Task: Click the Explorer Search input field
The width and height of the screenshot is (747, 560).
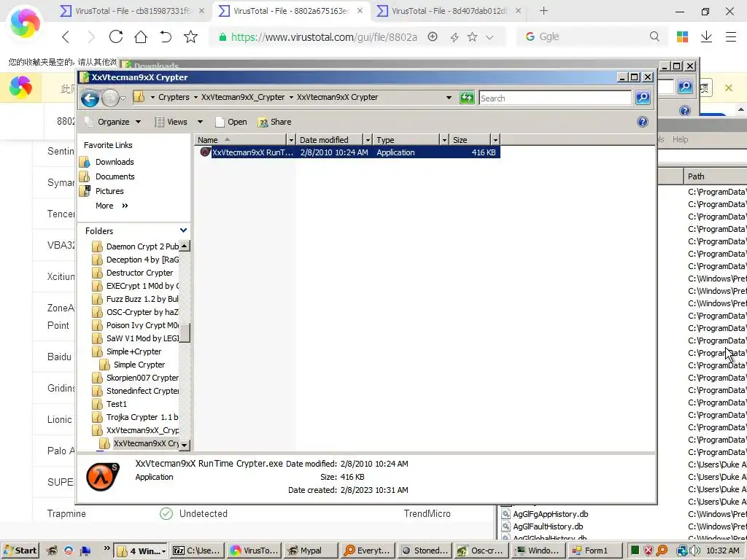Action: pyautogui.click(x=555, y=98)
